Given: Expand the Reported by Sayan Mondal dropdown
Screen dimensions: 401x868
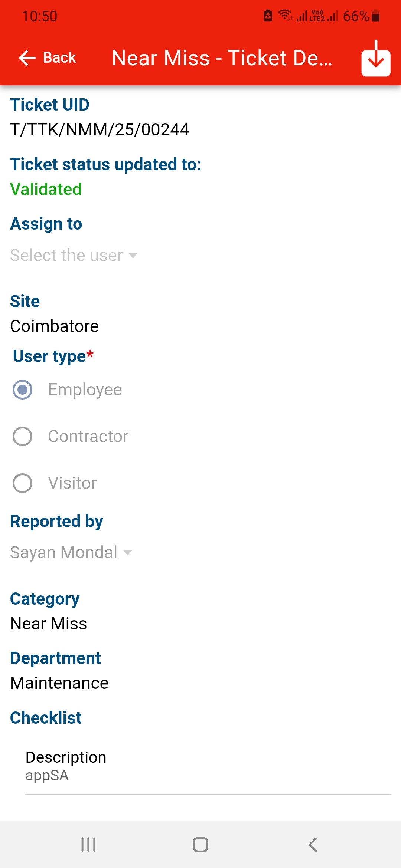Looking at the screenshot, I should click(x=71, y=552).
